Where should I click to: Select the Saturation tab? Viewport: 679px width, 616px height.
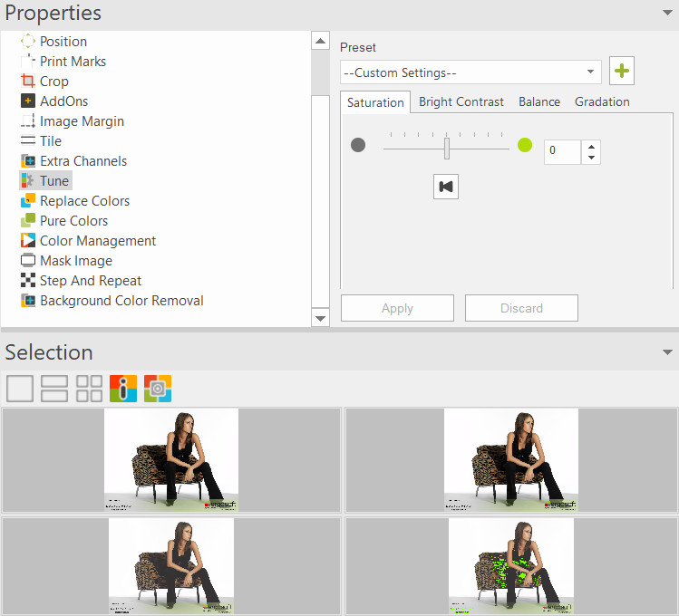pos(375,102)
